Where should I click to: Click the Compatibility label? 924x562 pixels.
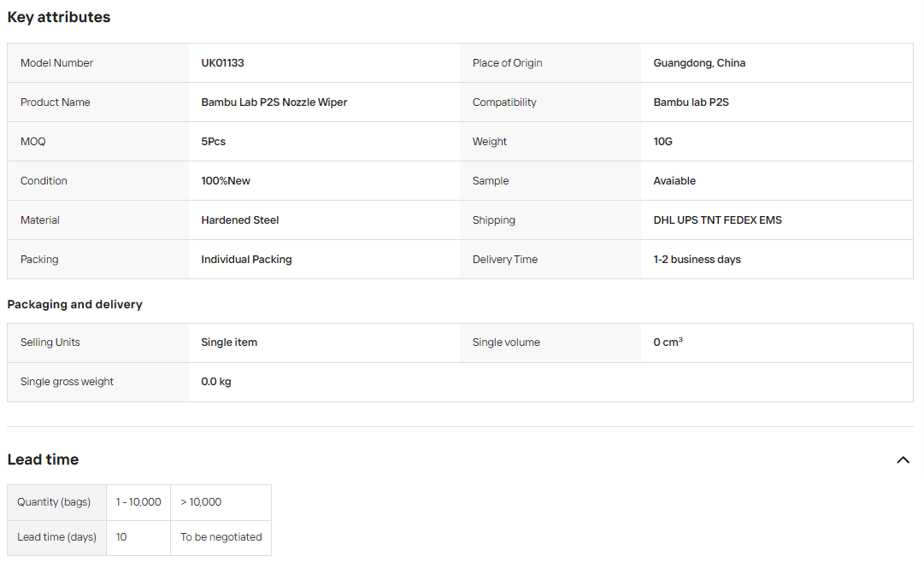pos(504,102)
